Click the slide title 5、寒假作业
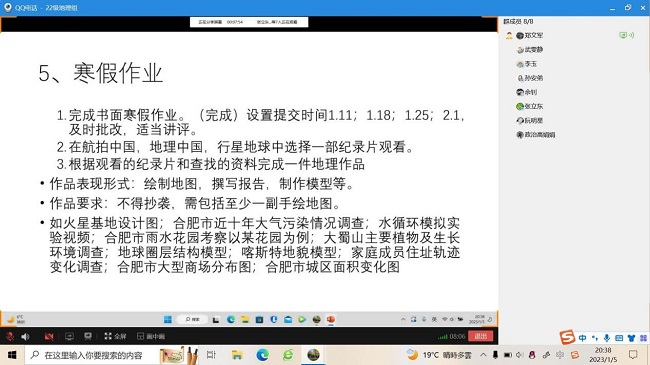The width and height of the screenshot is (650, 365). [100, 73]
